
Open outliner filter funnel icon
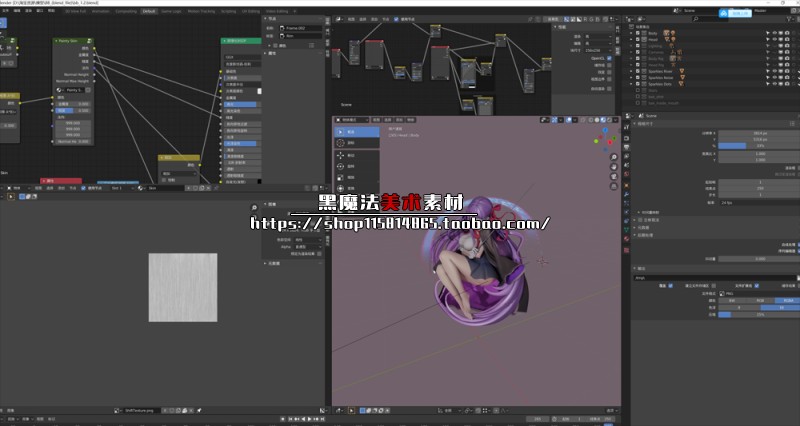point(789,19)
